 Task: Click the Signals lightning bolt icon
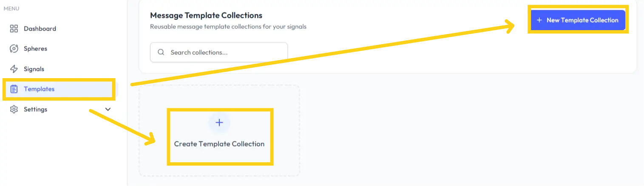pos(14,69)
